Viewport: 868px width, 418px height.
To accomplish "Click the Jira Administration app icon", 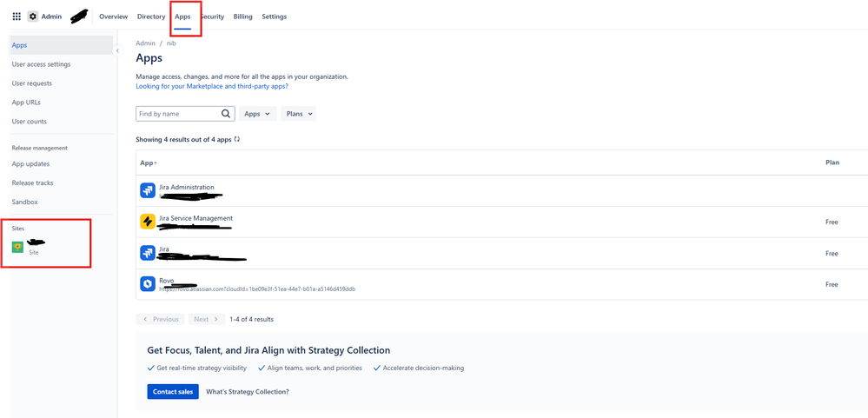I will (148, 190).
